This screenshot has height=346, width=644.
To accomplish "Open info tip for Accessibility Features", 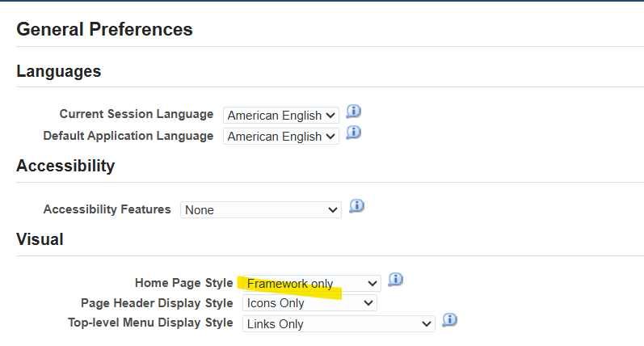I will (357, 206).
